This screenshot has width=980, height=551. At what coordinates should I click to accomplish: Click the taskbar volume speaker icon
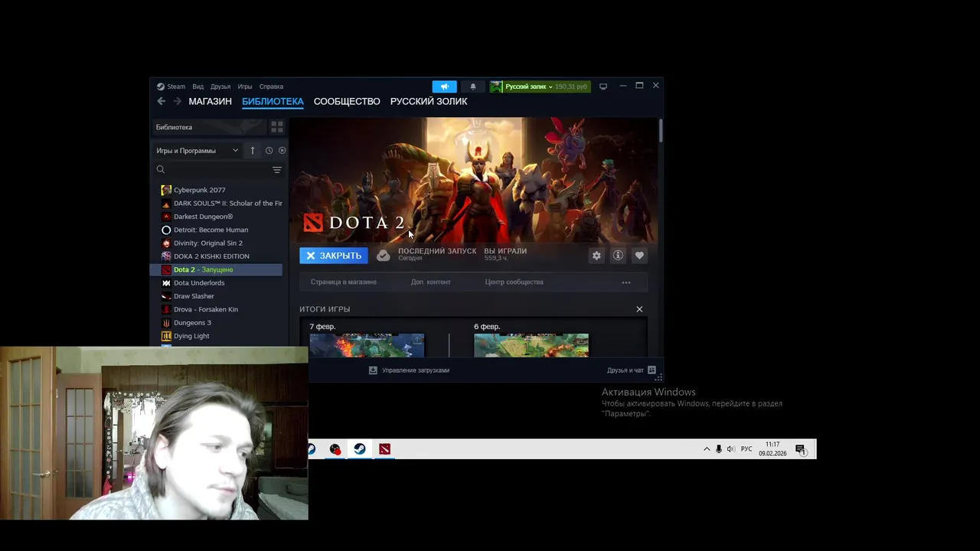731,449
